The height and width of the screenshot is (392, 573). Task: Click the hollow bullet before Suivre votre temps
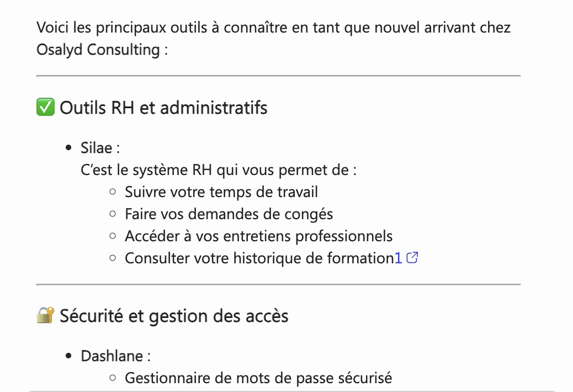[x=113, y=192]
